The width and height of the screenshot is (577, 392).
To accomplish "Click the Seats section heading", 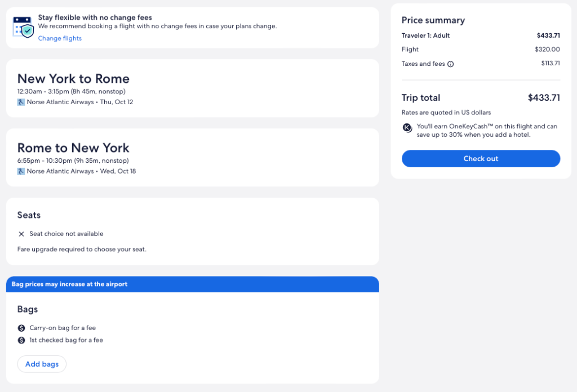I will pyautogui.click(x=29, y=215).
